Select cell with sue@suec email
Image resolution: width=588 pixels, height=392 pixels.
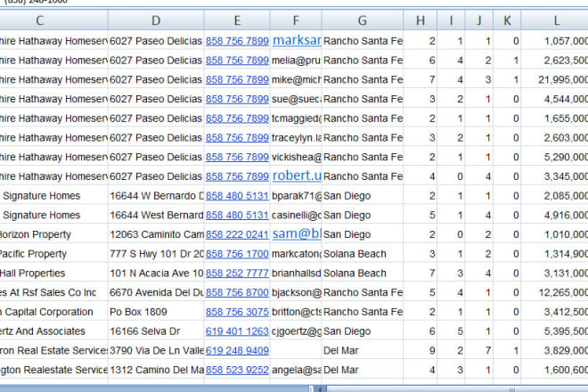click(296, 99)
